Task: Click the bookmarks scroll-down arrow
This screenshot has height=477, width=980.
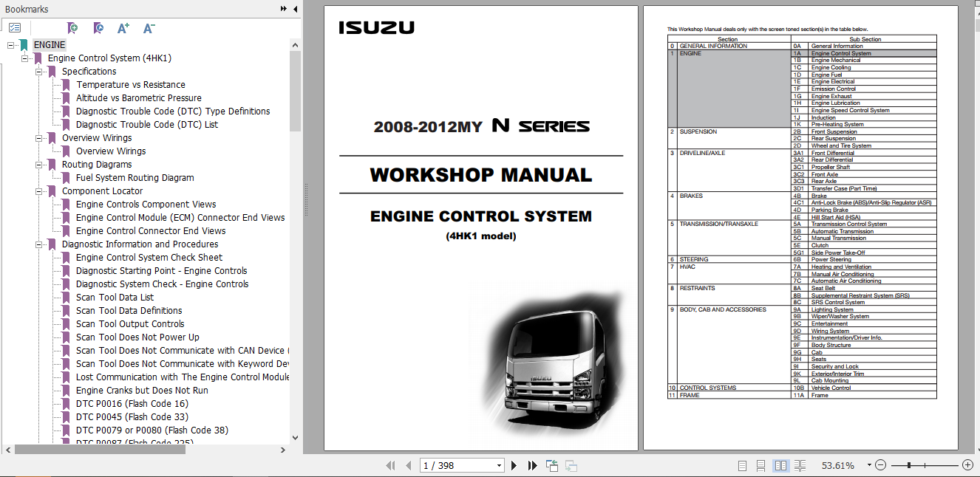Action: coord(296,437)
